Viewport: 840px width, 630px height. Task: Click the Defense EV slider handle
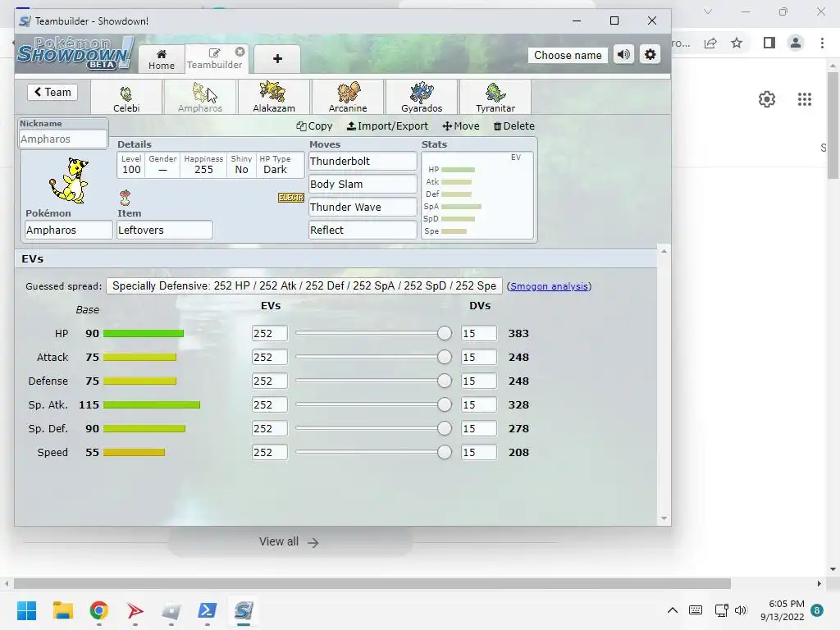tap(444, 381)
